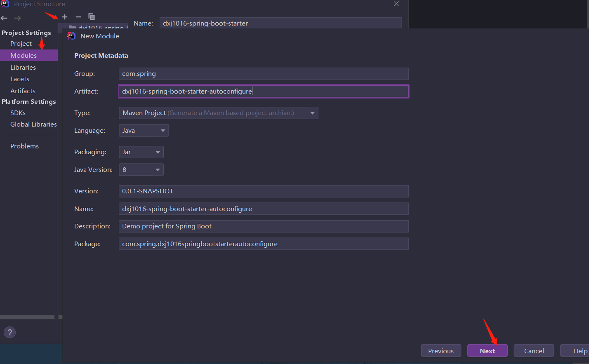This screenshot has height=364, width=589.
Task: Focus the Description field
Action: tap(264, 226)
